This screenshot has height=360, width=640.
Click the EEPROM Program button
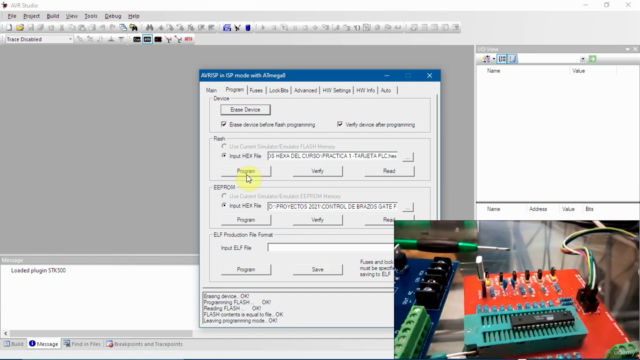coord(246,220)
